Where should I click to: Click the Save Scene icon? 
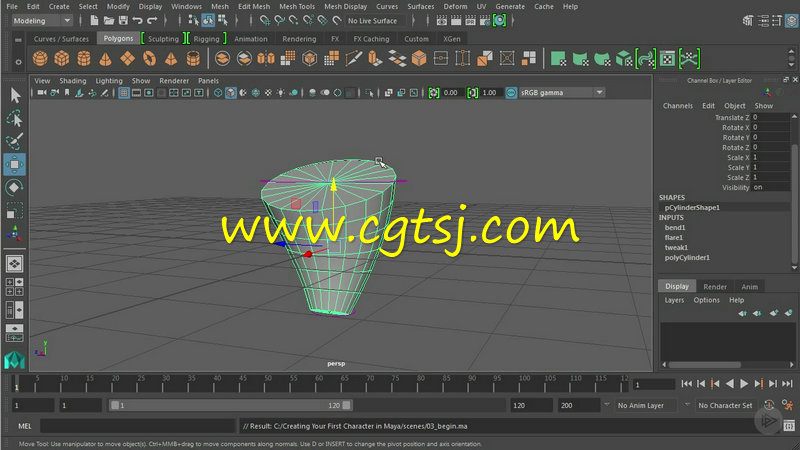tap(123, 20)
